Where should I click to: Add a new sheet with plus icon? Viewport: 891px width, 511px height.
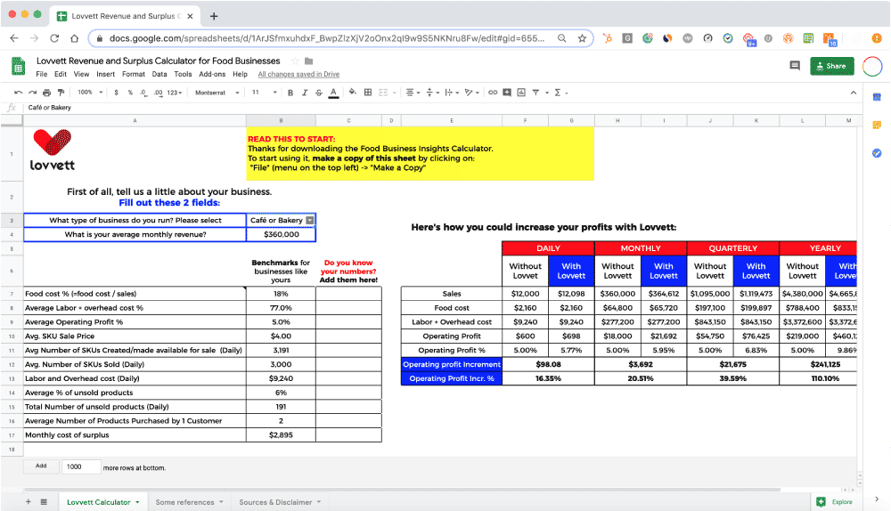pos(28,502)
